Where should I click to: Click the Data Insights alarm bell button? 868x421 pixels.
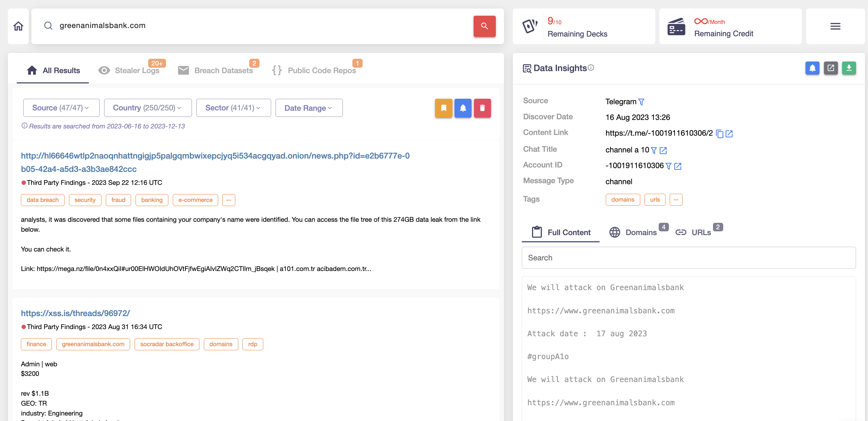click(812, 68)
